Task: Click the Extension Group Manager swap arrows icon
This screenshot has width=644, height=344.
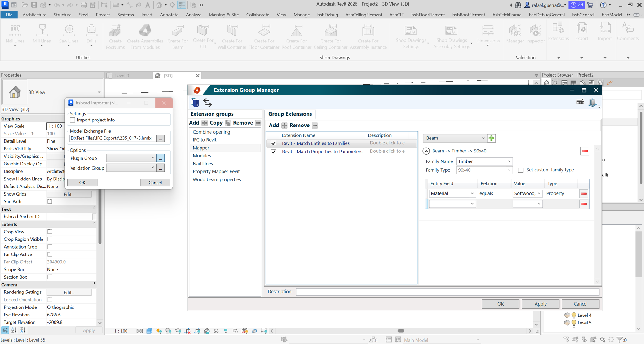Action: [207, 102]
